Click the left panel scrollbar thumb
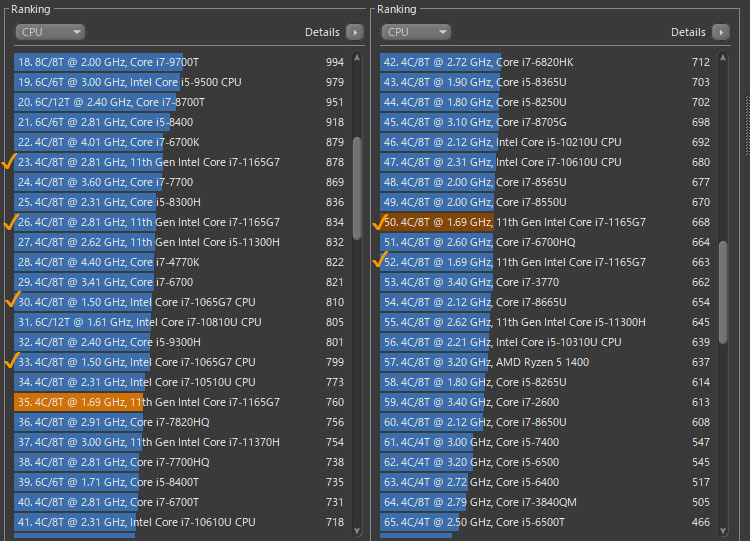The width and height of the screenshot is (750, 541). (357, 188)
